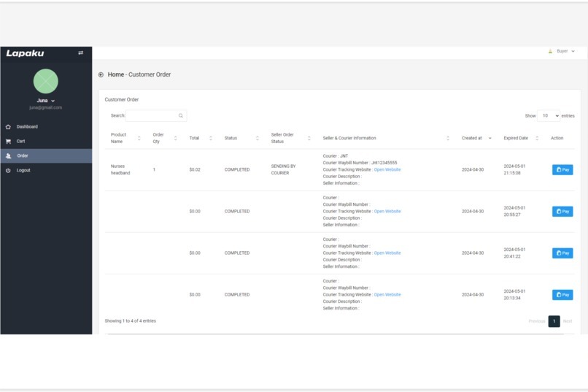Image resolution: width=588 pixels, height=392 pixels.
Task: Expand the Juna user dropdown
Action: tap(46, 101)
